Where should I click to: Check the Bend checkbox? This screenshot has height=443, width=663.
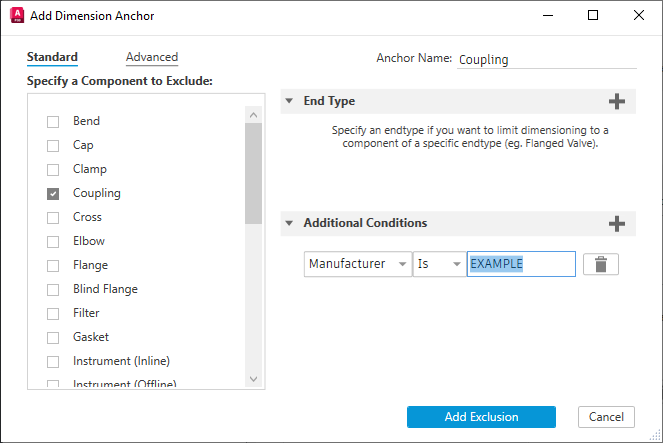(x=53, y=122)
